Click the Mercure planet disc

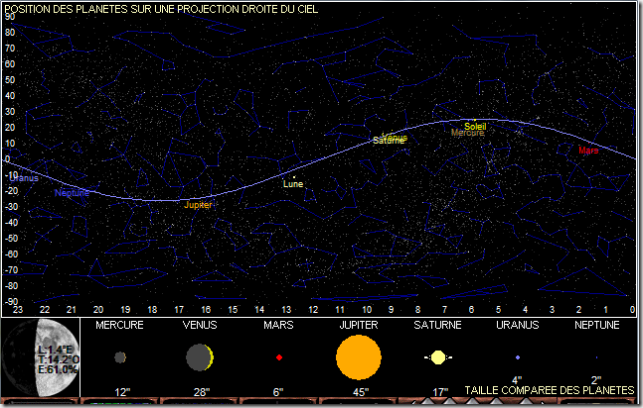point(120,357)
